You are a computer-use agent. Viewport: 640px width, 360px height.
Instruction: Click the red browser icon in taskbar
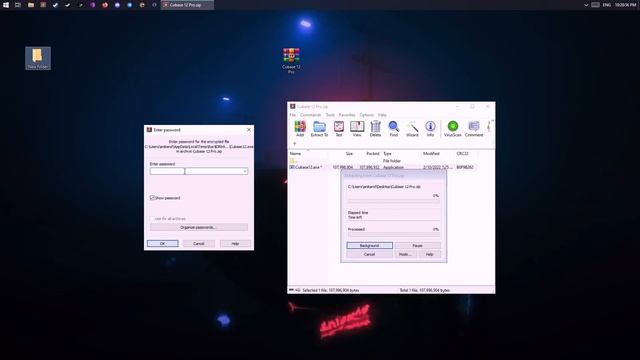pyautogui.click(x=105, y=5)
